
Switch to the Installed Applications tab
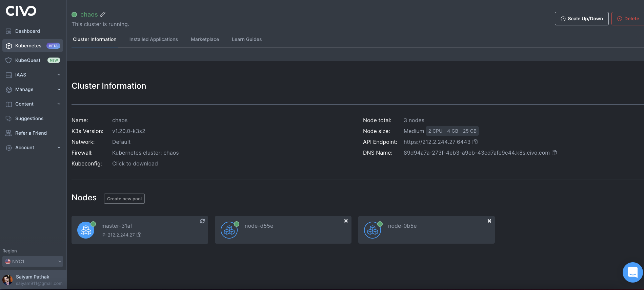click(x=154, y=39)
